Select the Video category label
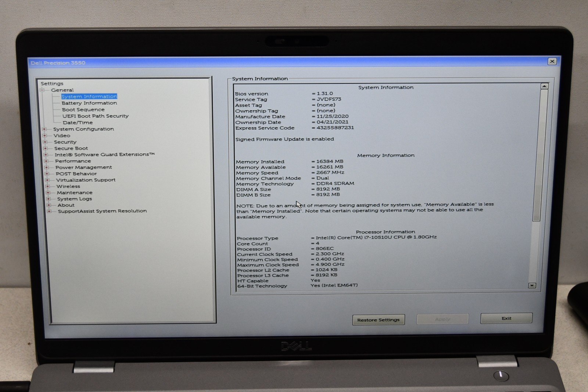This screenshot has height=392, width=588. [x=62, y=136]
